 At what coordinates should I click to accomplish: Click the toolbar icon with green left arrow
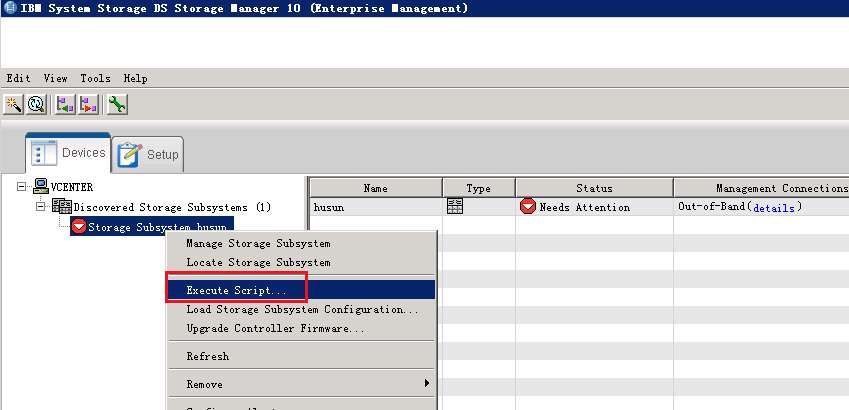(66, 103)
